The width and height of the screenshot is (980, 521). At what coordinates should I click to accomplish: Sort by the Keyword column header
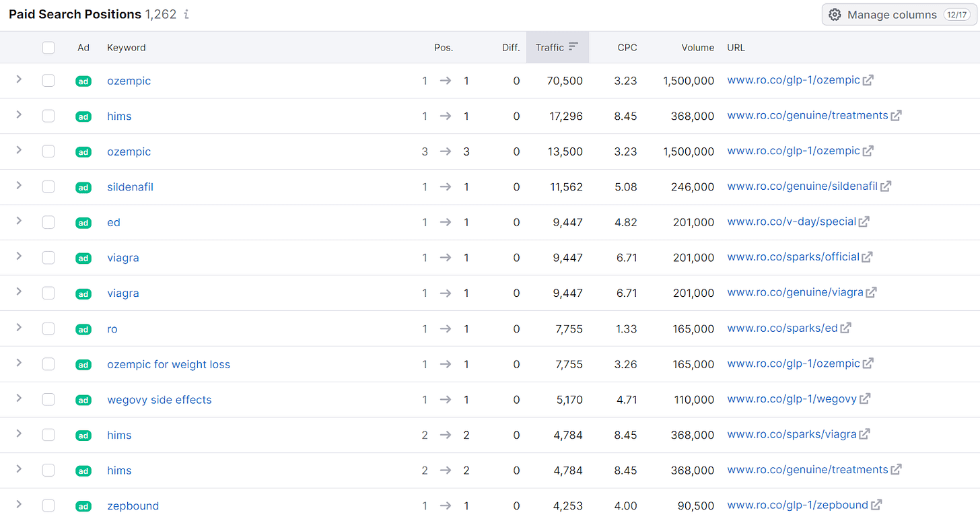click(x=127, y=47)
